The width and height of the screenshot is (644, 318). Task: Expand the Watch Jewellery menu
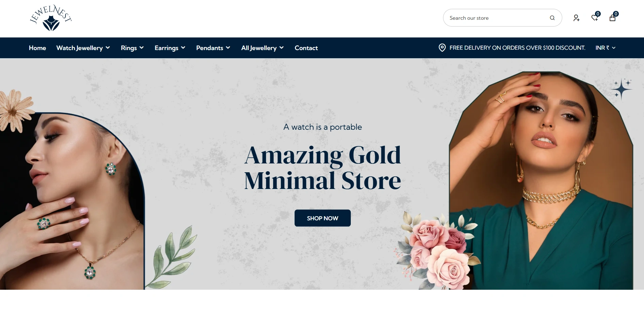(x=83, y=48)
